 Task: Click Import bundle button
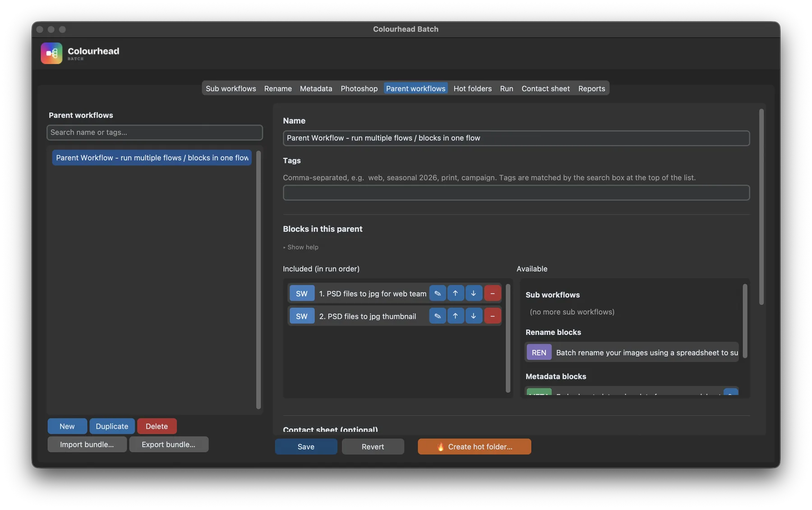coord(87,444)
